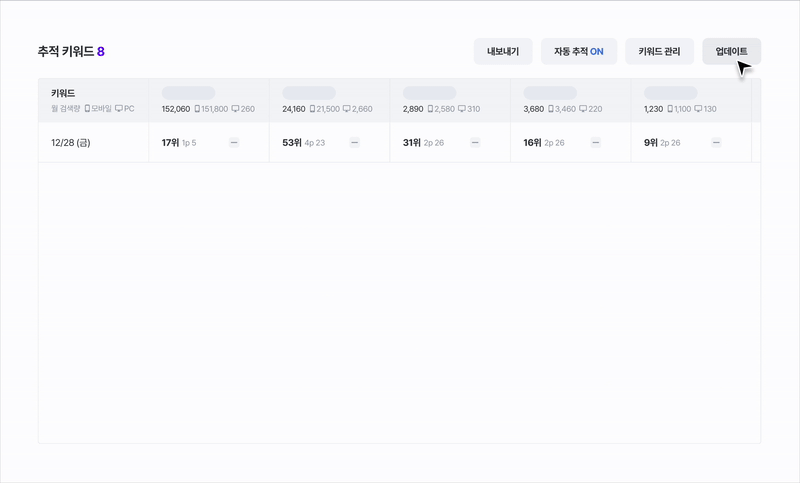Click the 내보내기 export button

(x=503, y=52)
